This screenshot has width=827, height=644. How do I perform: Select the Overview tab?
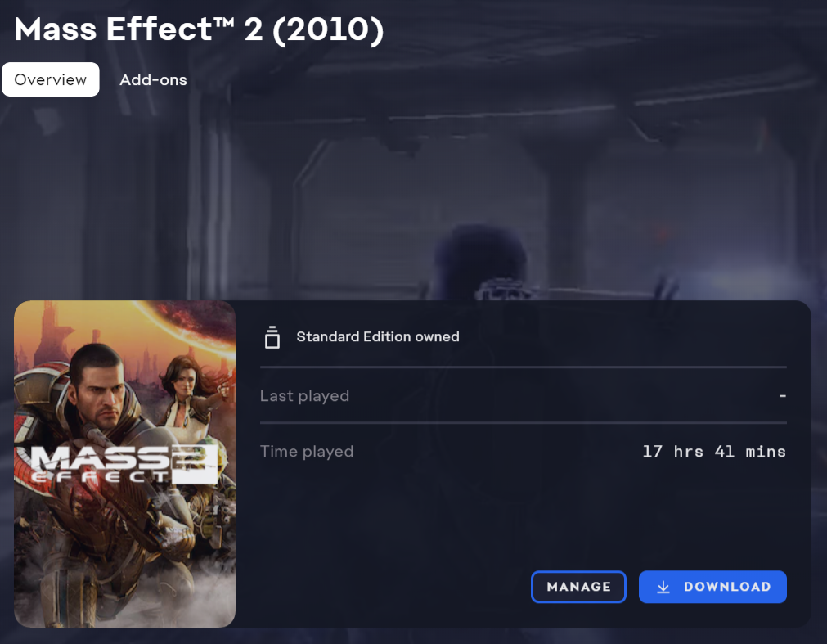pos(51,79)
